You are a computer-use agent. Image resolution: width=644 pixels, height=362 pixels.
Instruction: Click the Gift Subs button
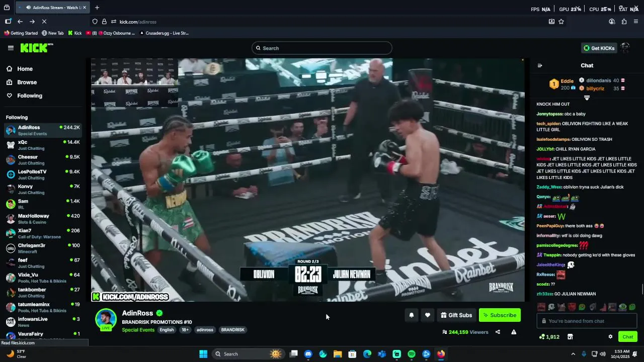click(x=456, y=315)
